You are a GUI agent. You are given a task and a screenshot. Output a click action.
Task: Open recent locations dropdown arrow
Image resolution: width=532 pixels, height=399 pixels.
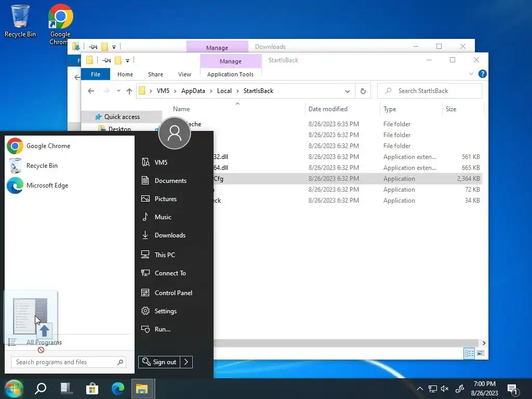118,91
